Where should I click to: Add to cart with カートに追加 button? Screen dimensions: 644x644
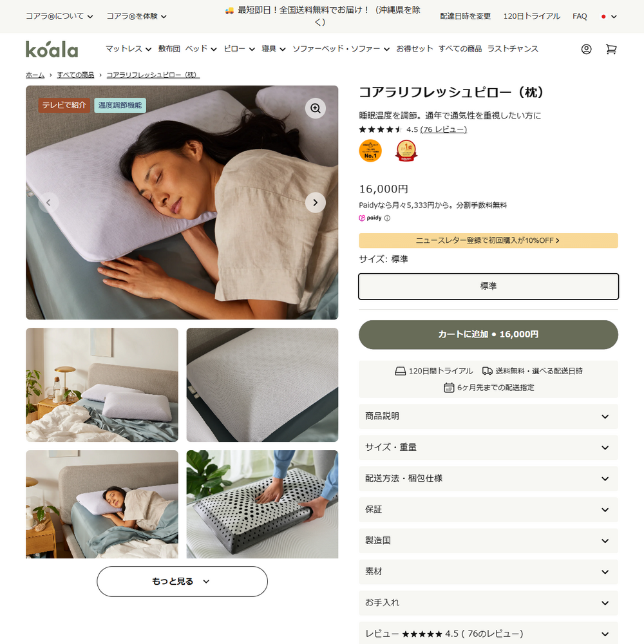tap(488, 335)
